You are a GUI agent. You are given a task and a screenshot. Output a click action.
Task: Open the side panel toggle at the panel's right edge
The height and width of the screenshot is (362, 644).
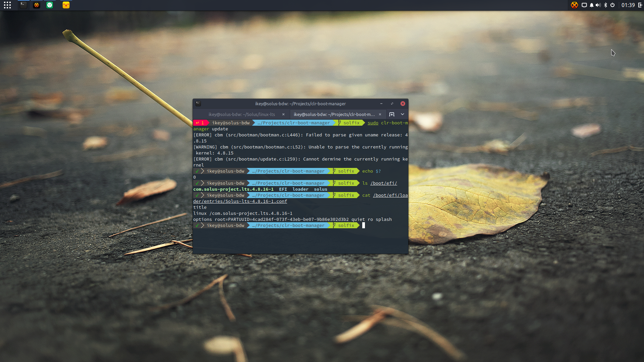tap(640, 5)
